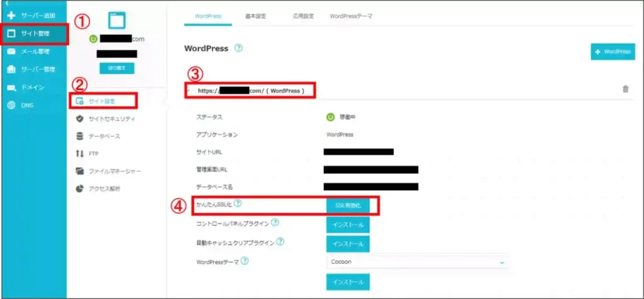Open ファイルマネージャー in the site menu

(114, 171)
